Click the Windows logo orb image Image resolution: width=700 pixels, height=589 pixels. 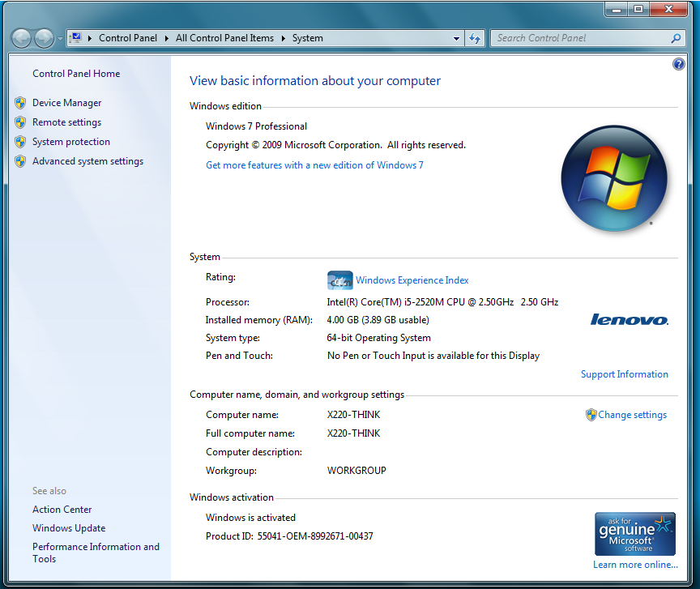614,178
